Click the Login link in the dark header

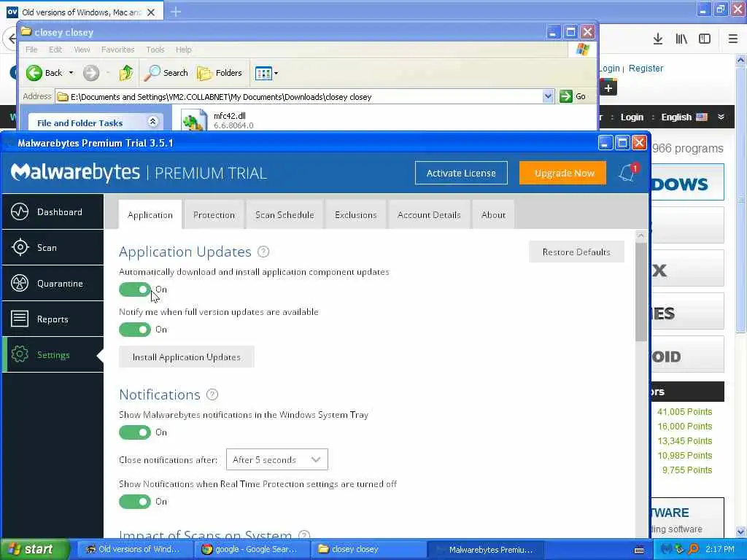pyautogui.click(x=632, y=117)
